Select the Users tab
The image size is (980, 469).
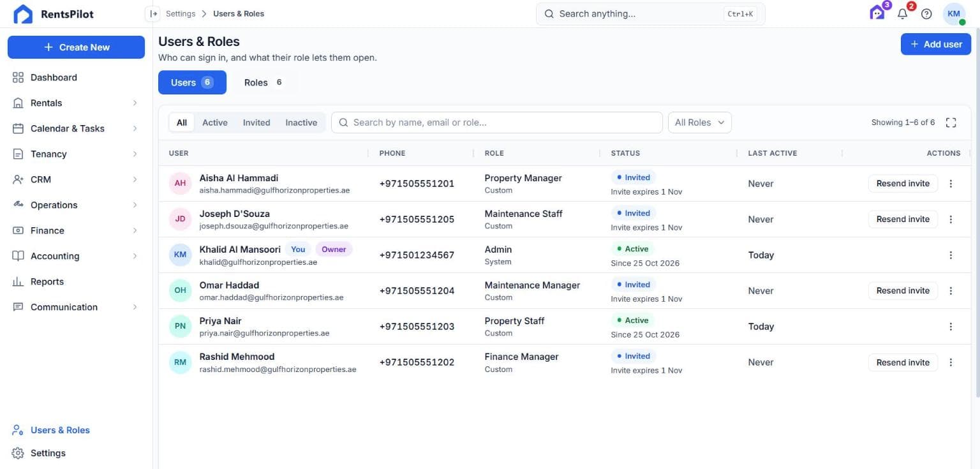(192, 82)
